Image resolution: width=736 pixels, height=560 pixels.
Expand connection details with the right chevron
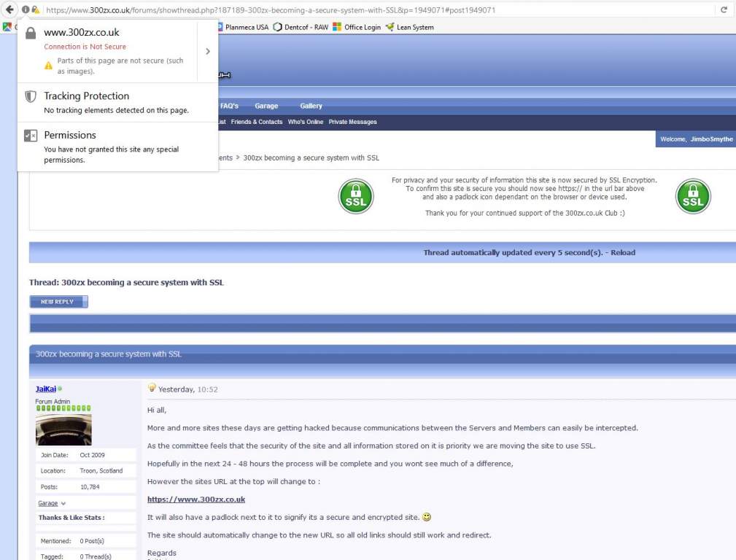click(x=208, y=51)
